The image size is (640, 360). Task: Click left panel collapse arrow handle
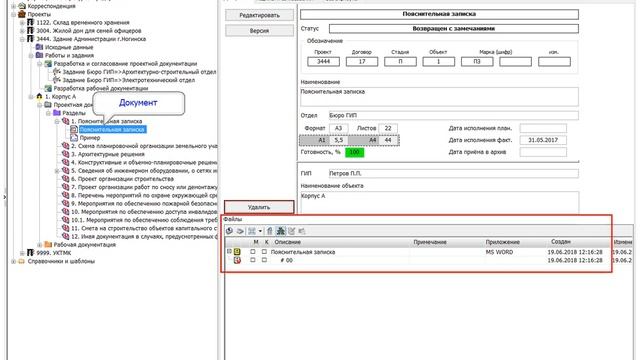click(x=4, y=197)
